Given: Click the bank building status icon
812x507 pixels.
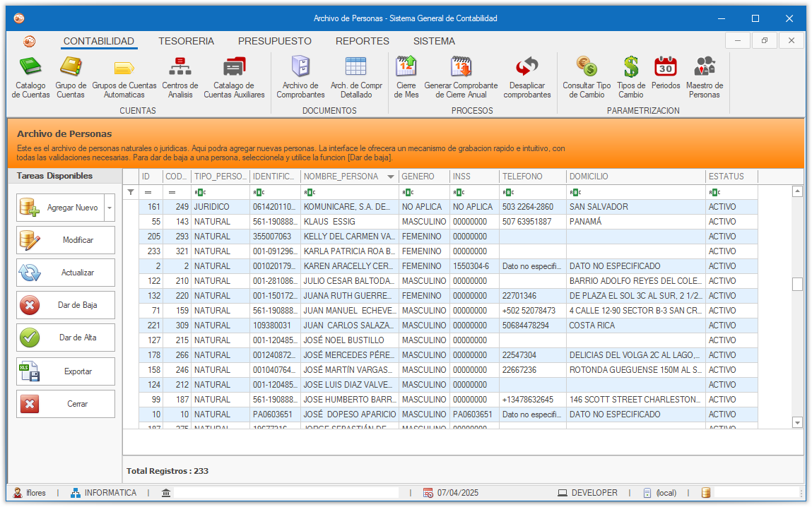Looking at the screenshot, I should [x=165, y=493].
